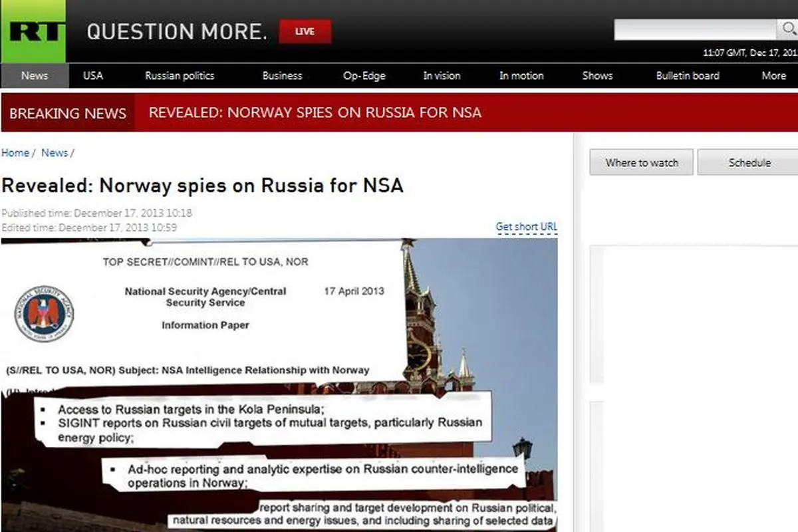The image size is (798, 532).
Task: Click the Home breadcrumb link
Action: (15, 153)
